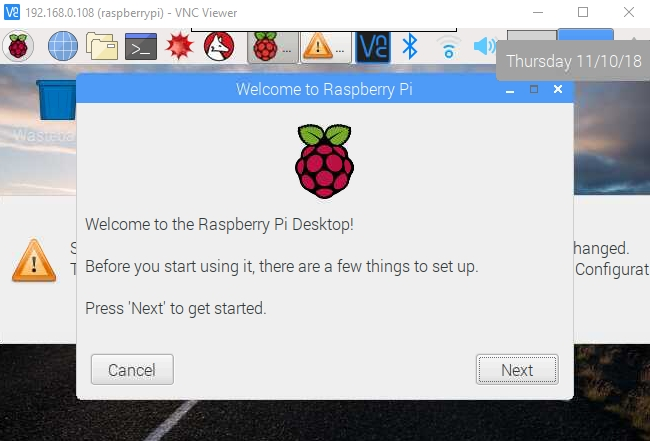Click the VNC Viewer title bar logo
Viewport: 650px width, 441px height.
12,12
